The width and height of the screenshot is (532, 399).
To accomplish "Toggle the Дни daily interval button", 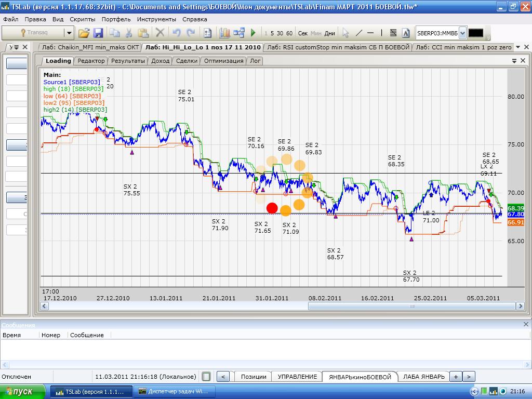I will 330,33.
